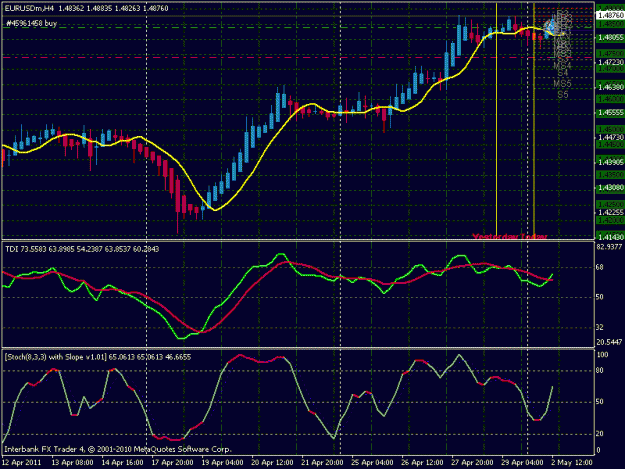Click the TDI scale level 68
The height and width of the screenshot is (469, 625).
point(599,267)
